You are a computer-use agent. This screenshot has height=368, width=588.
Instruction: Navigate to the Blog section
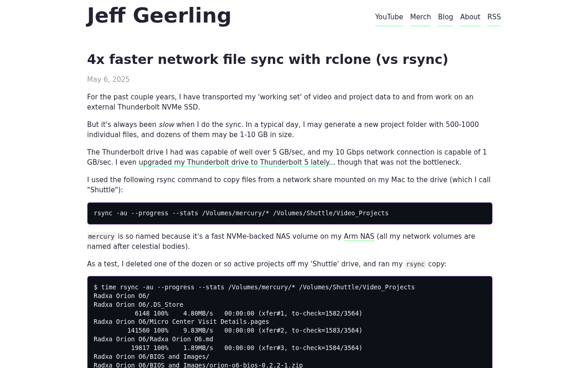[x=445, y=17]
